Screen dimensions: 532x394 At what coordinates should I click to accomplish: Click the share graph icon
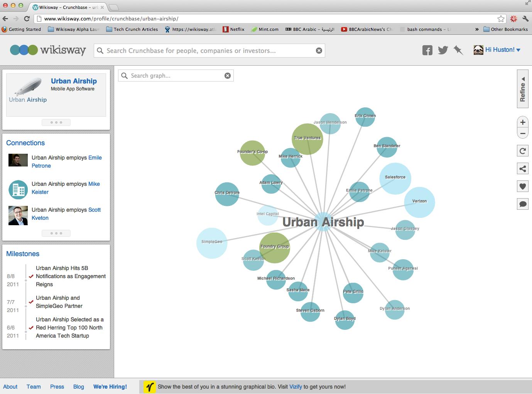tap(523, 168)
